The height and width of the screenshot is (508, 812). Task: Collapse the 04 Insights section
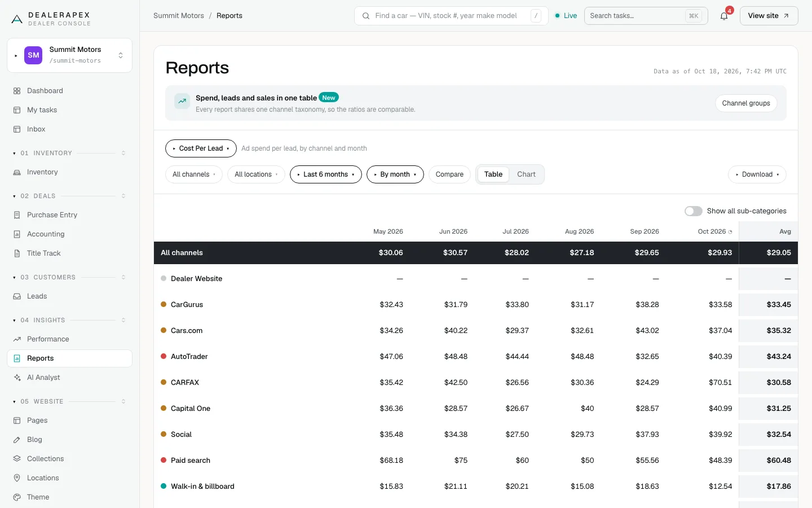tap(69, 320)
